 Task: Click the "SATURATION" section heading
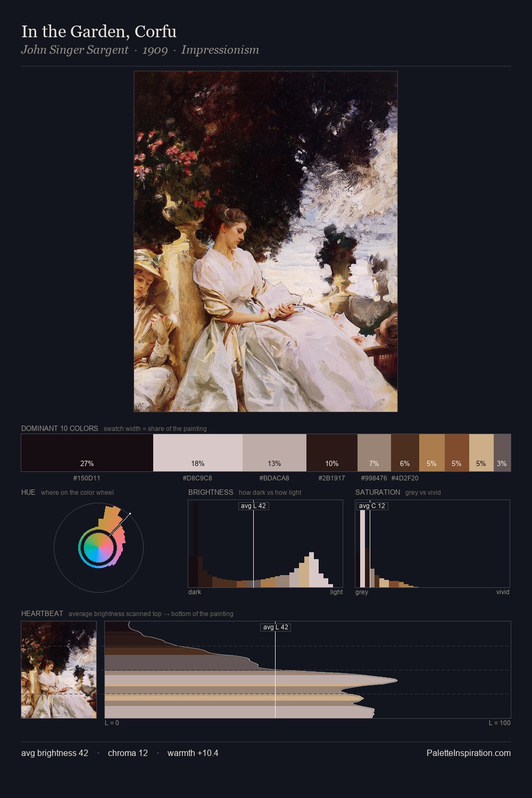click(378, 492)
